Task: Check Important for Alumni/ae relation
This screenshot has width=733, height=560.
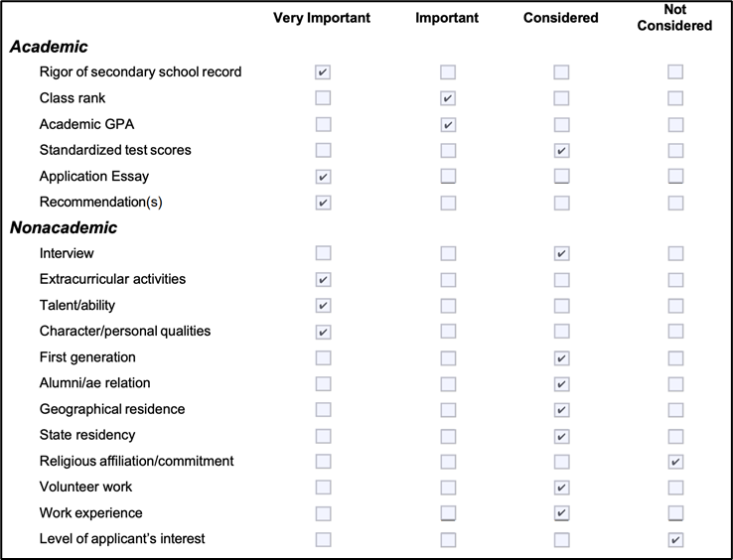Action: click(x=448, y=384)
